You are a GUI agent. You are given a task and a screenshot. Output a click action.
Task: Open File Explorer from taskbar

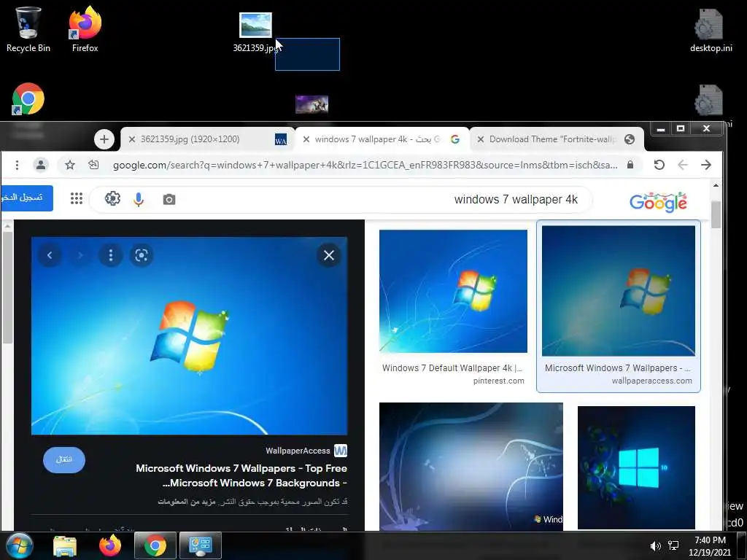tap(65, 545)
